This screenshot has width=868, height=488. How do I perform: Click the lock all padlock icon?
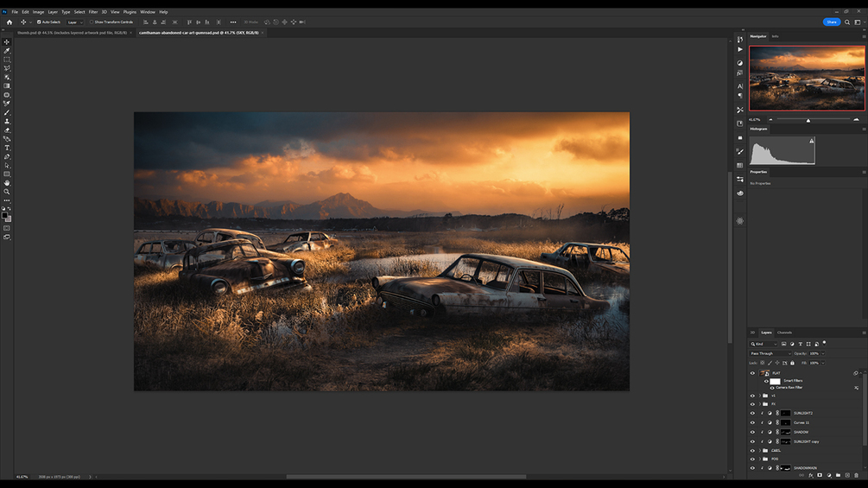click(792, 363)
